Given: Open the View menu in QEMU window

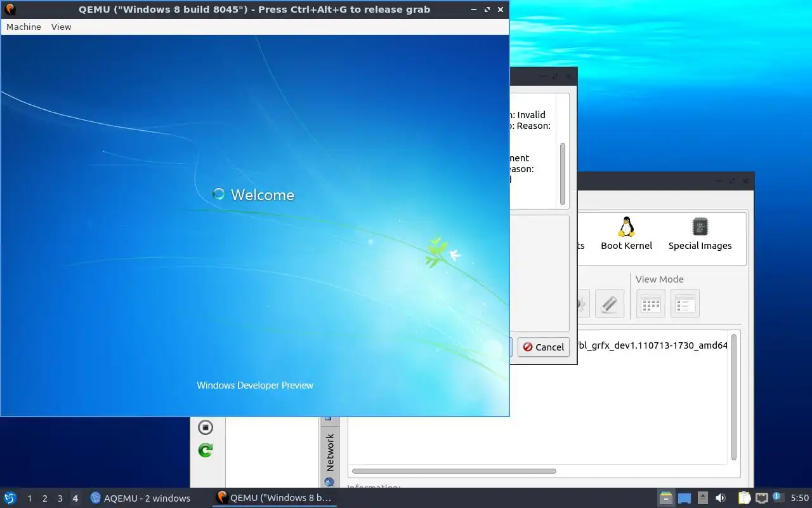Looking at the screenshot, I should pos(61,27).
